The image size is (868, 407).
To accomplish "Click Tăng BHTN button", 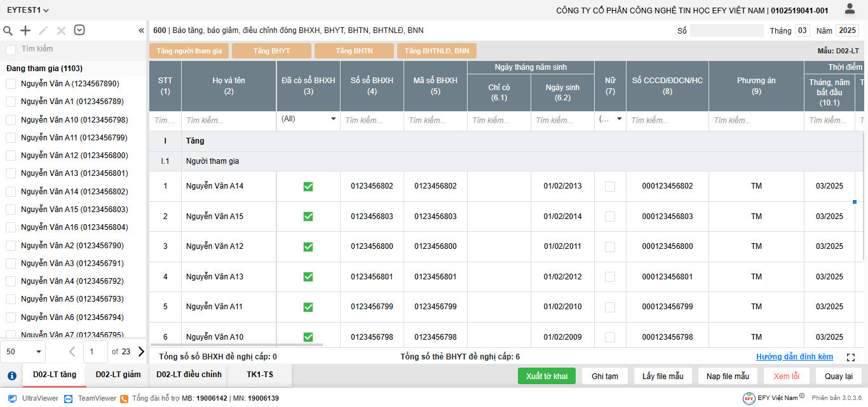I will click(x=354, y=51).
